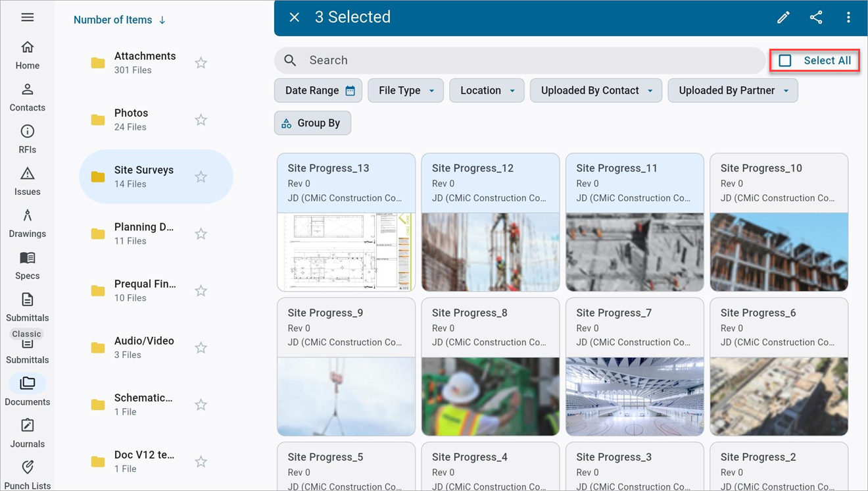Screen dimensions: 868x491
Task: Click the share icon in header
Action: pyautogui.click(x=816, y=18)
